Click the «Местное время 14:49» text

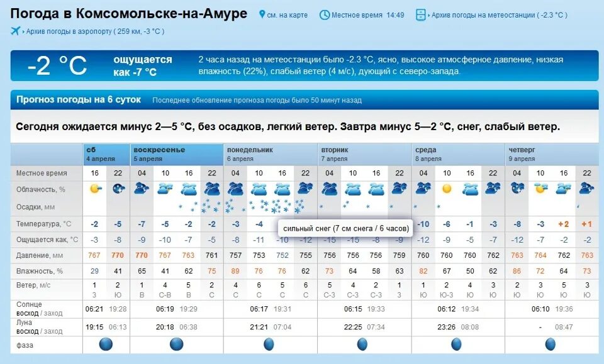(368, 15)
